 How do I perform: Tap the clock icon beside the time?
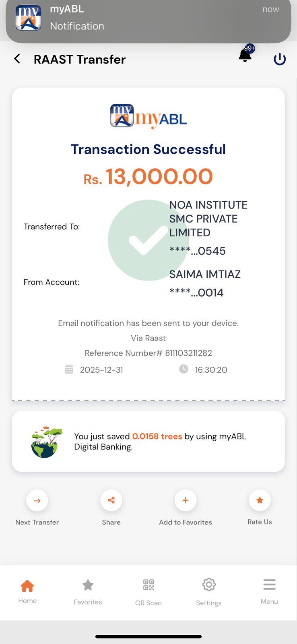point(184,369)
